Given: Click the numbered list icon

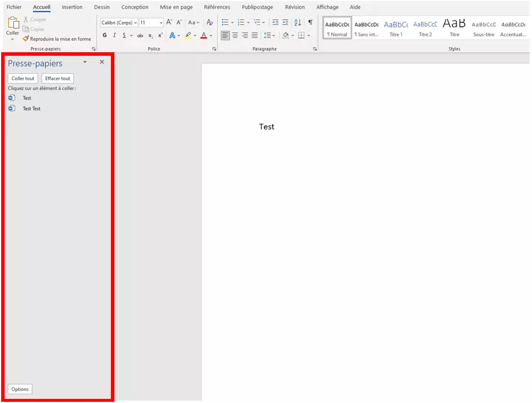Looking at the screenshot, I should tap(241, 23).
